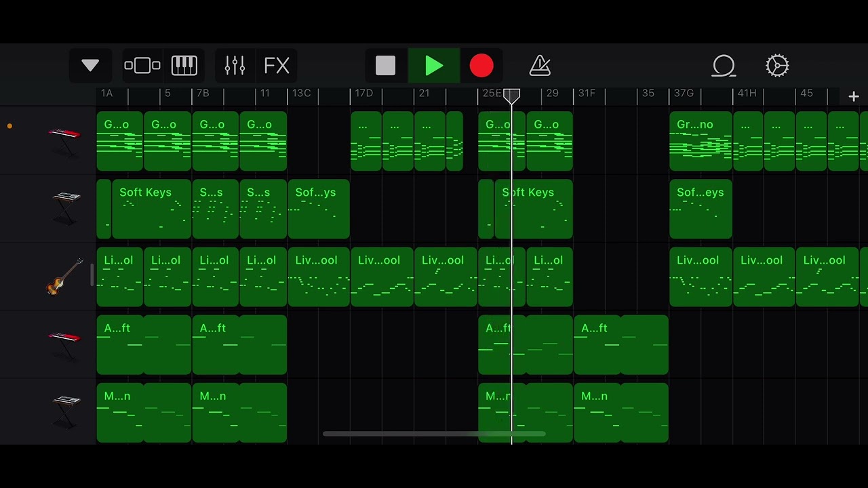The width and height of the screenshot is (868, 488).
Task: Start recording with the red Record button
Action: 481,66
